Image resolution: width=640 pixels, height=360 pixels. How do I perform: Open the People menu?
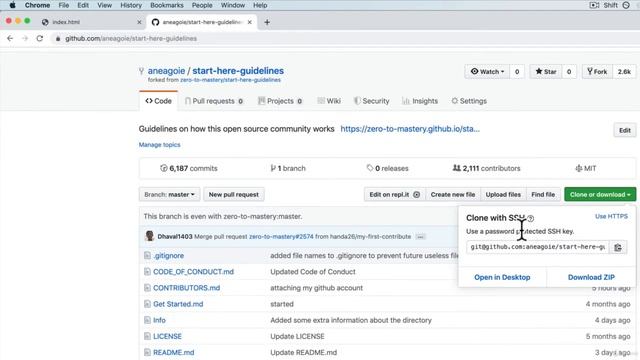click(202, 5)
